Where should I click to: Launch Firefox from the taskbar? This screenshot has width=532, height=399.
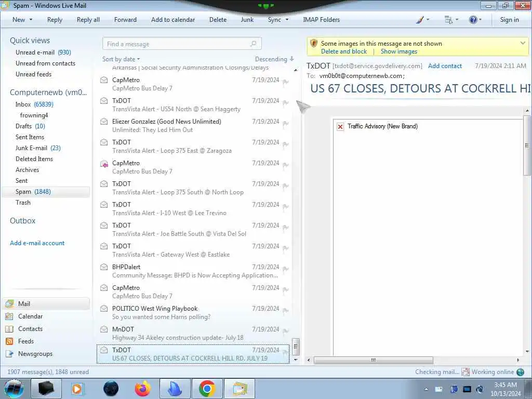click(x=142, y=389)
